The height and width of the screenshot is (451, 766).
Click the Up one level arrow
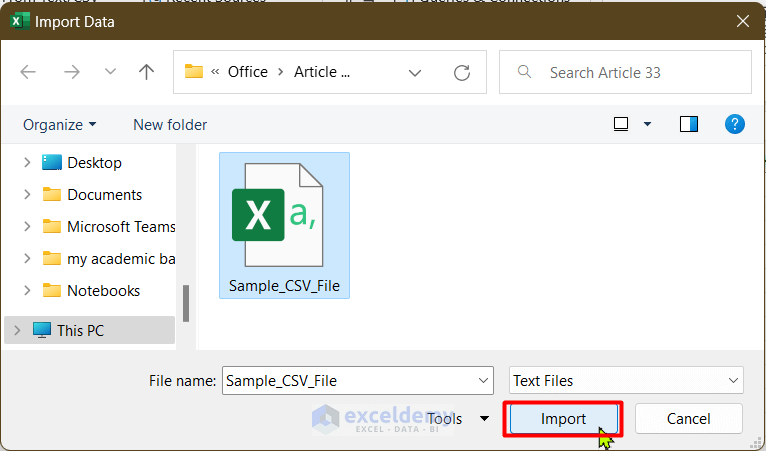point(147,72)
